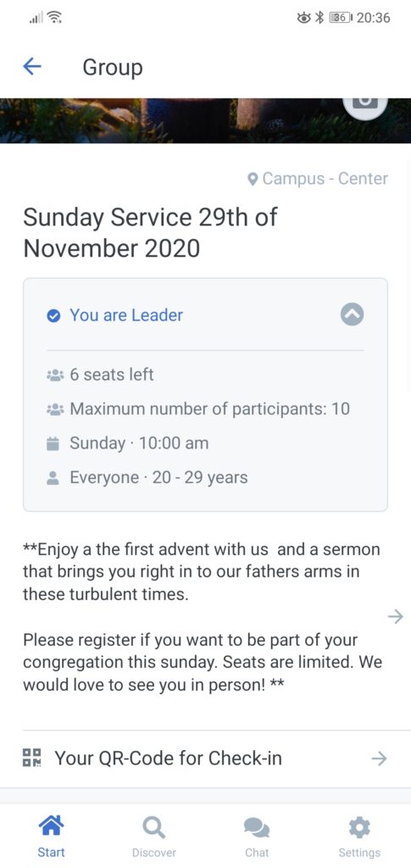Viewport: 411px width, 868px height.
Task: Open the QR-Code check-in arrow
Action: [x=379, y=759]
